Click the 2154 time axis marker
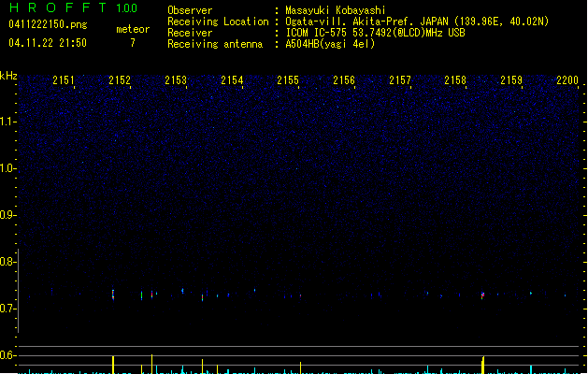Viewport: 588px width, 374px height. coord(232,80)
